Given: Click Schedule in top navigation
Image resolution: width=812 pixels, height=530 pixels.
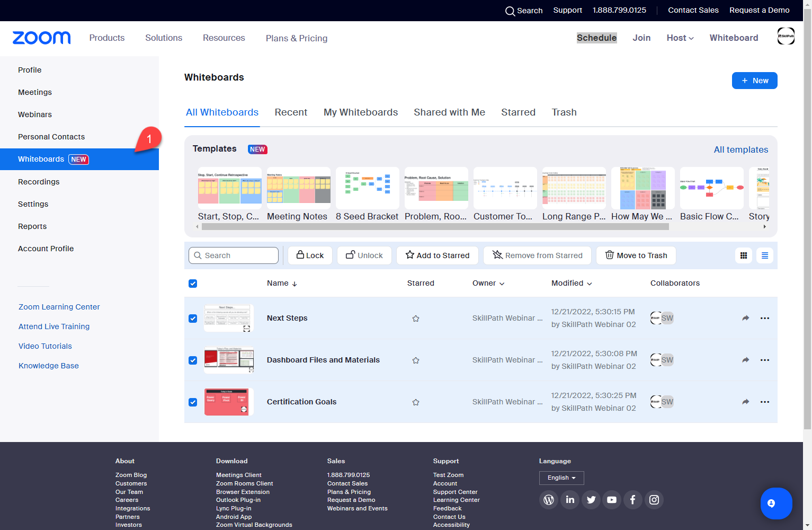Looking at the screenshot, I should pyautogui.click(x=597, y=38).
